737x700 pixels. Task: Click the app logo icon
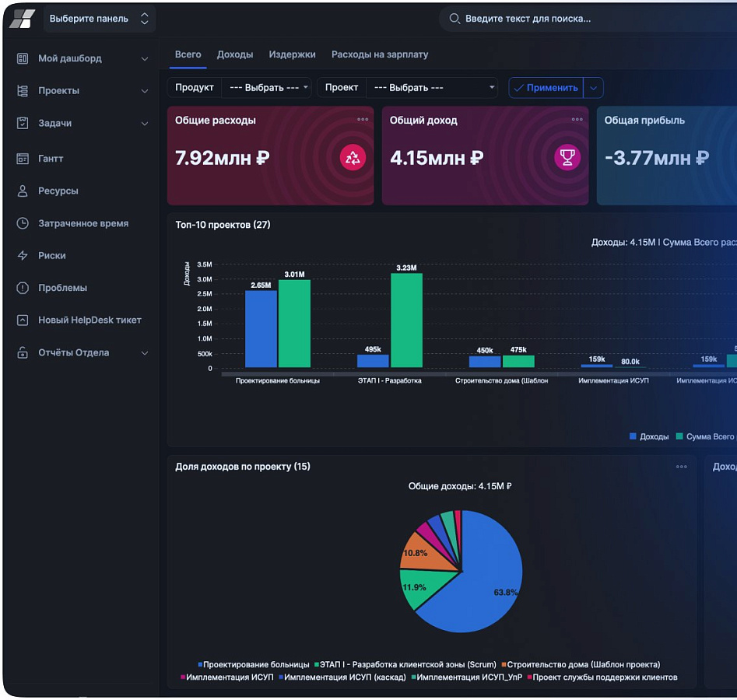pyautogui.click(x=22, y=19)
